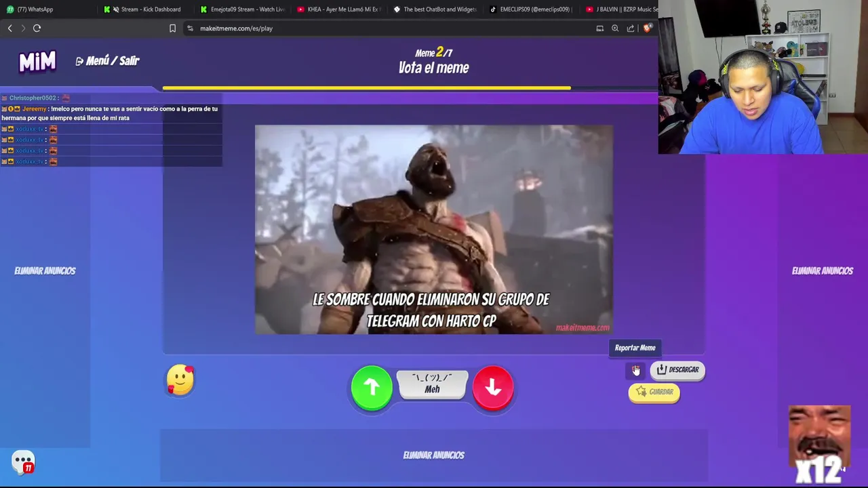Click the MiM logo
The width and height of the screenshot is (868, 488).
point(37,62)
